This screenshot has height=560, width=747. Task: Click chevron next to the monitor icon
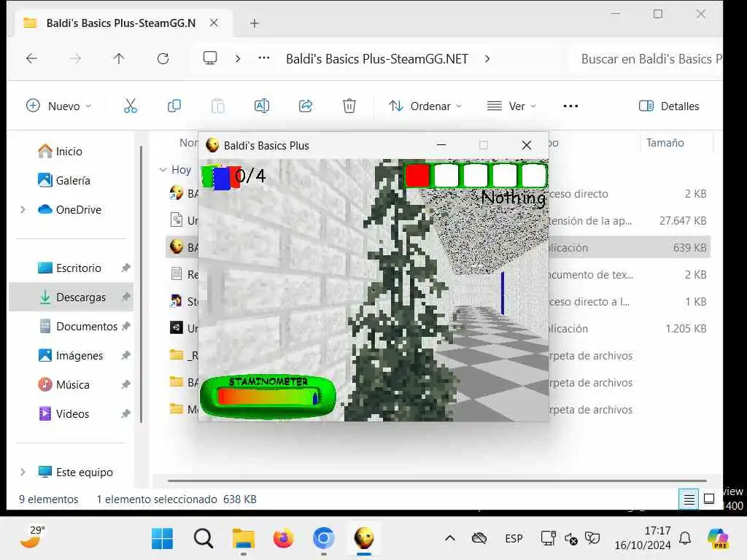[x=238, y=58]
